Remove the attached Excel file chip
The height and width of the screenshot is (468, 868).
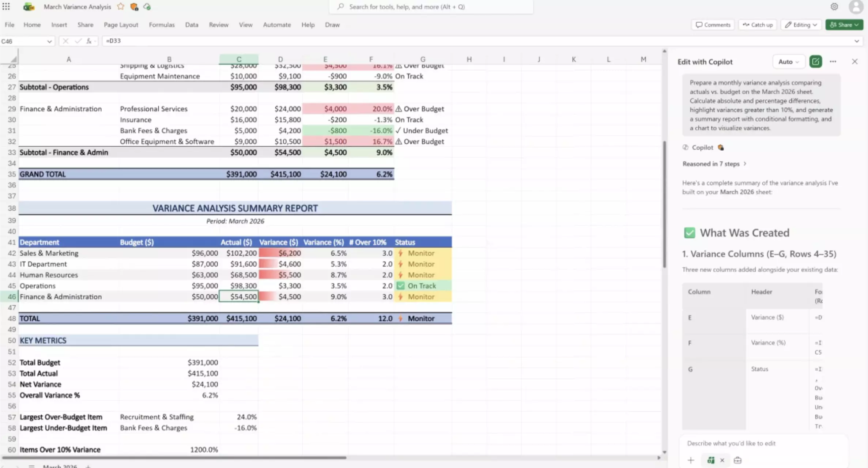722,460
